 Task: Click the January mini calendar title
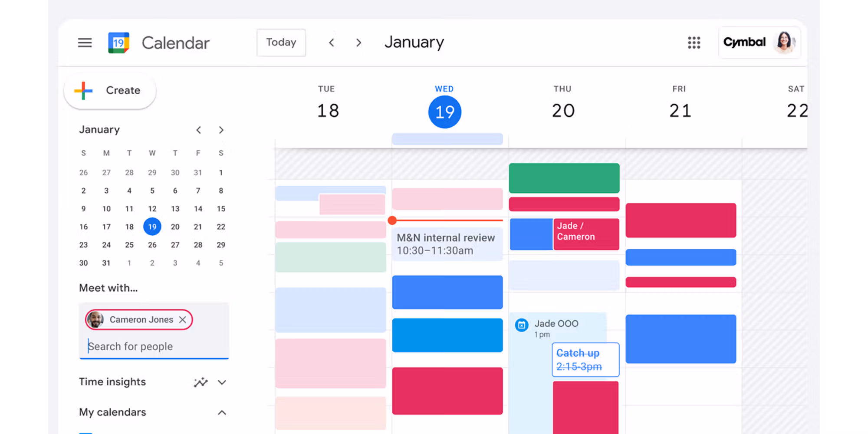tap(99, 130)
